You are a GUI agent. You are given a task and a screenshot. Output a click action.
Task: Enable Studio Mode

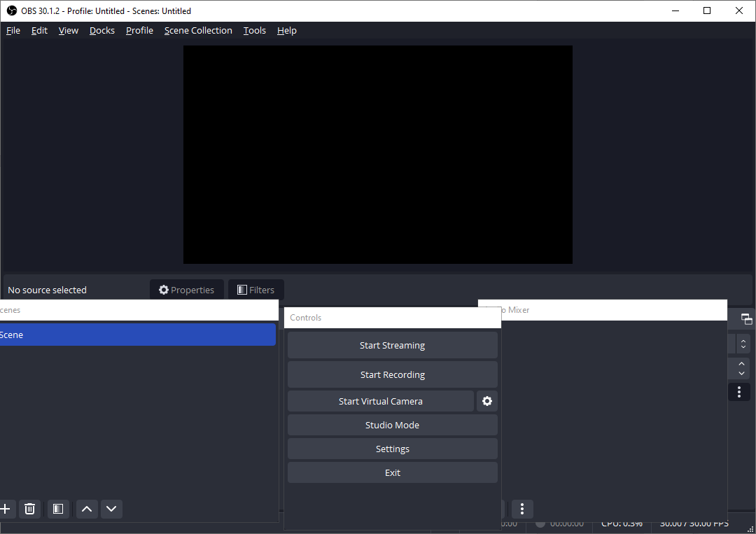point(392,425)
